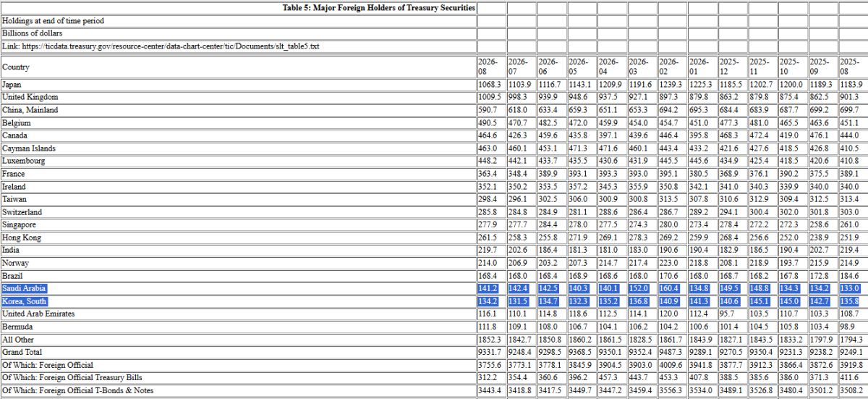This screenshot has height=399, width=868.
Task: Select the 2025-11 column header
Action: coord(762,67)
